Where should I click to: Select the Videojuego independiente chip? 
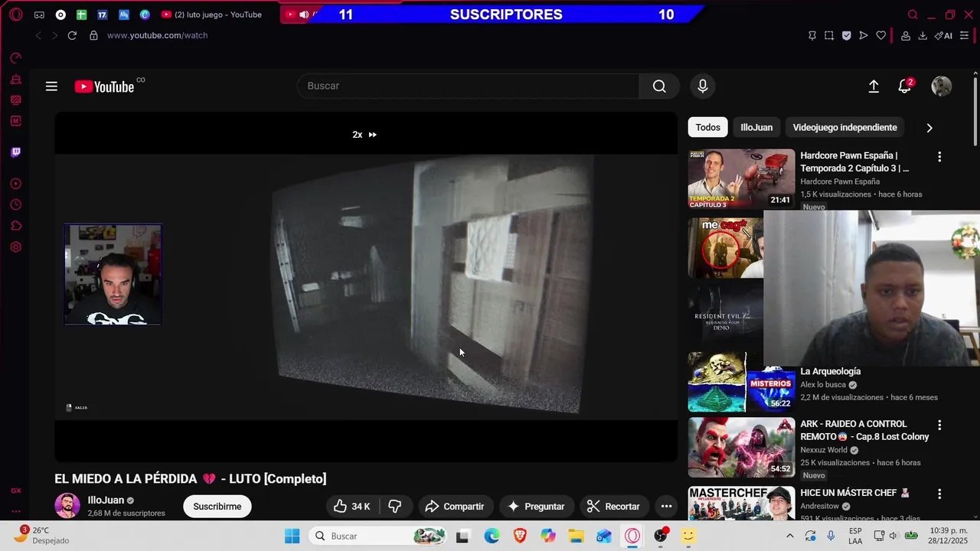(844, 128)
